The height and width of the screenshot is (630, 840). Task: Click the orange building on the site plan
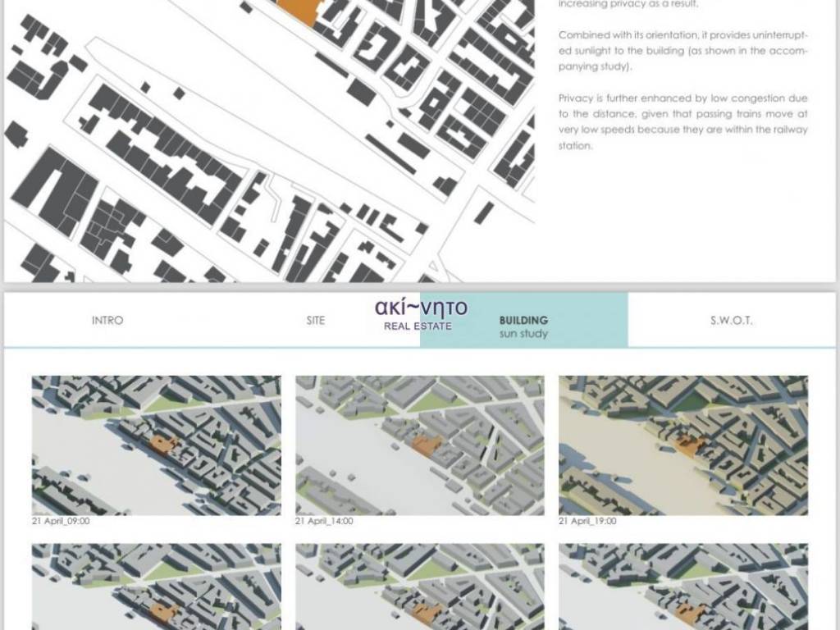click(297, 11)
